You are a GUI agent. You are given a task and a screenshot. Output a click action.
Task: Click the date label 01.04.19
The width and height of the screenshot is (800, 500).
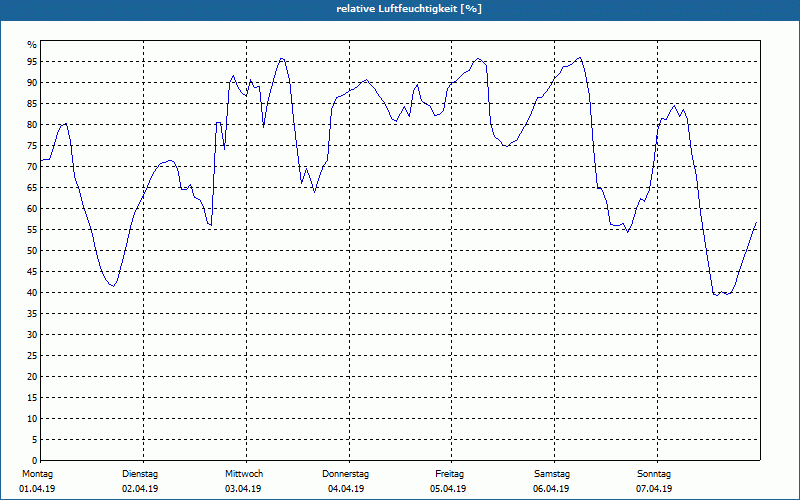tap(37, 489)
